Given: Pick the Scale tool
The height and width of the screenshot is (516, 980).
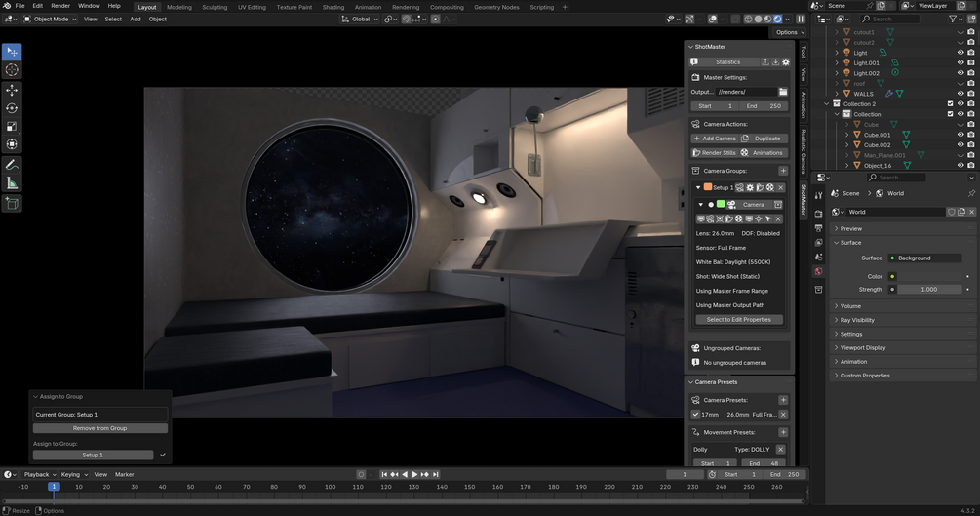Looking at the screenshot, I should click(12, 127).
